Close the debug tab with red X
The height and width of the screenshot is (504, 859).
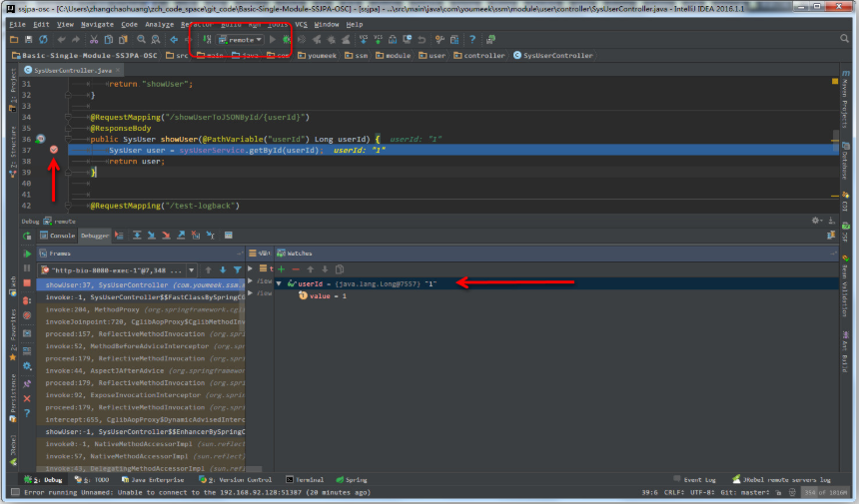27,399
